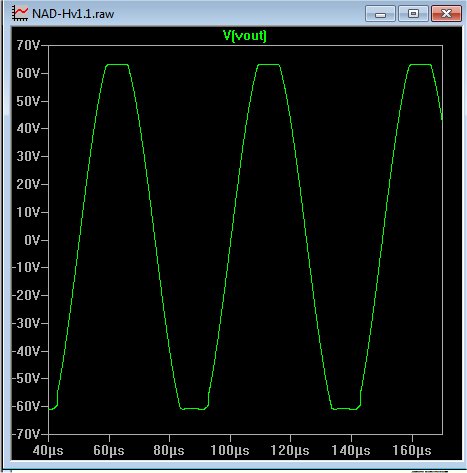Click the 60µs time axis label

coord(109,451)
